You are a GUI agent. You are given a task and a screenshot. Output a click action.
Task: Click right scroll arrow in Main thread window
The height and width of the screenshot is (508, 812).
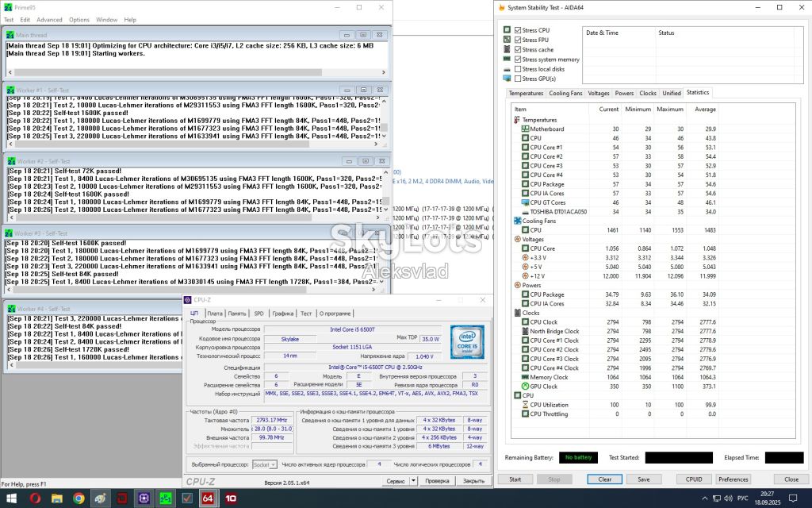(x=384, y=72)
